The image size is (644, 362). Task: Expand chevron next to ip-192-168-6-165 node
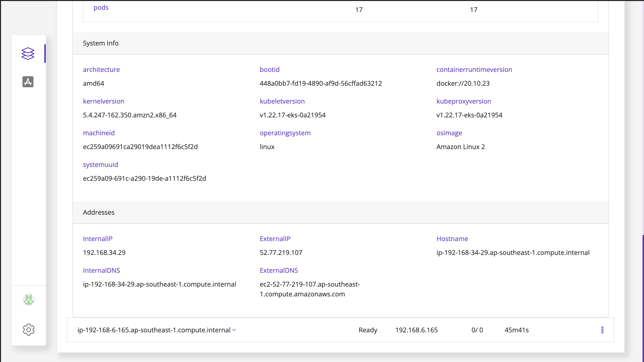tap(234, 330)
